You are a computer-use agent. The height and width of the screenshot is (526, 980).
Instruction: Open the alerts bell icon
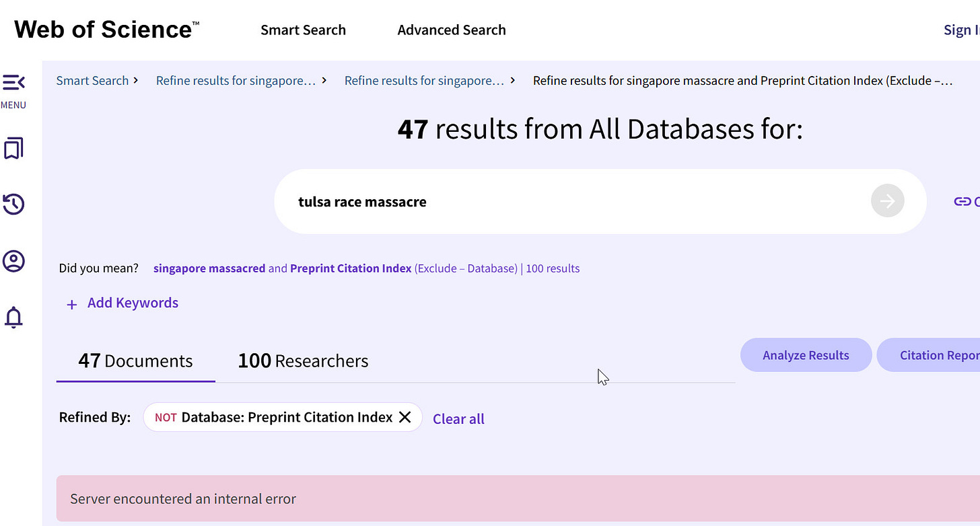coord(13,317)
